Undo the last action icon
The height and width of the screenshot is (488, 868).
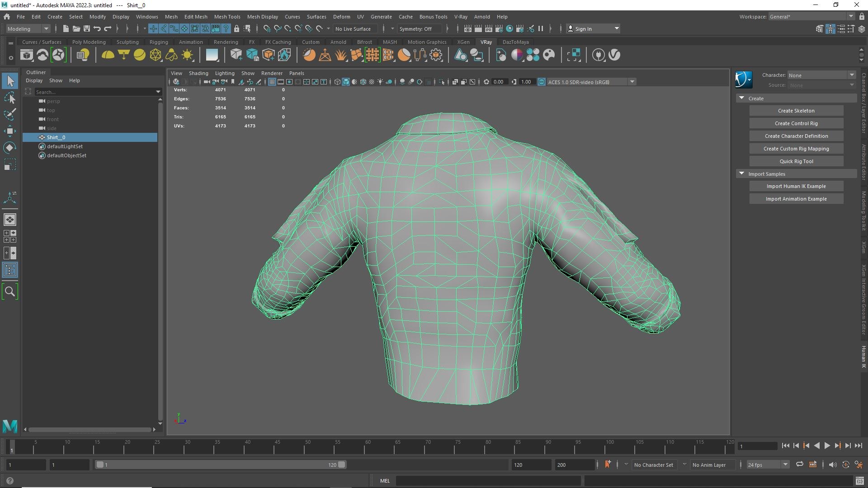coord(97,28)
